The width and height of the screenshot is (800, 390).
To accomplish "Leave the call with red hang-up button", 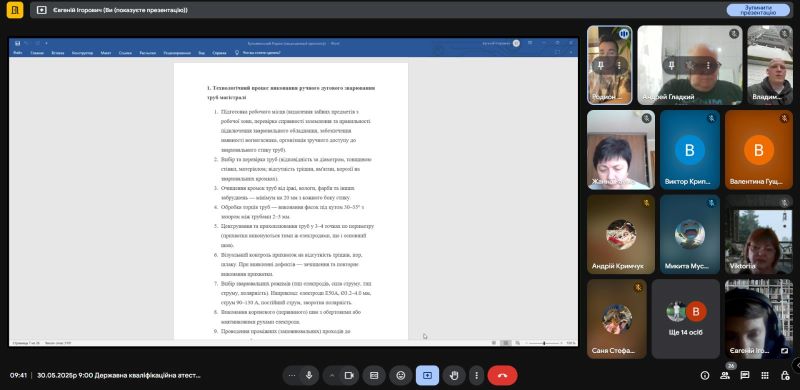I will (503, 375).
